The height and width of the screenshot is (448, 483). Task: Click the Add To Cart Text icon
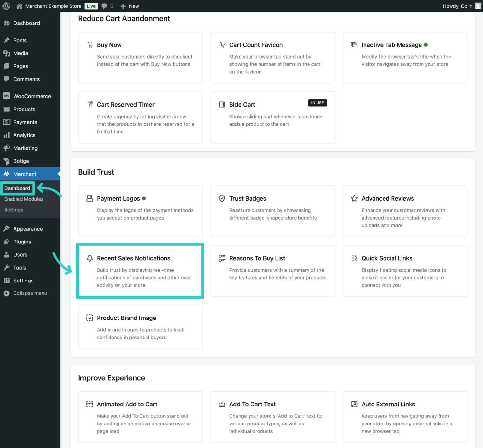pyautogui.click(x=222, y=404)
